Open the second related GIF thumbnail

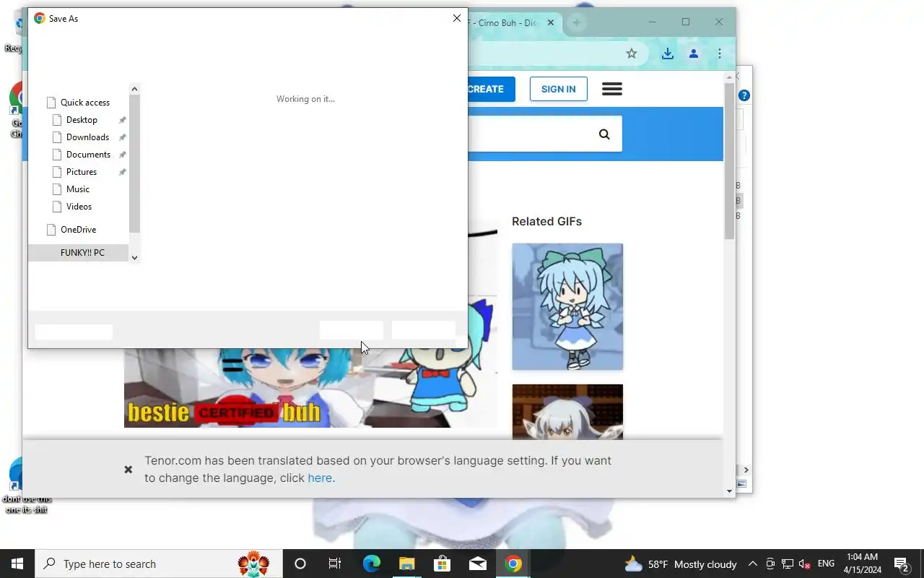[x=567, y=412]
